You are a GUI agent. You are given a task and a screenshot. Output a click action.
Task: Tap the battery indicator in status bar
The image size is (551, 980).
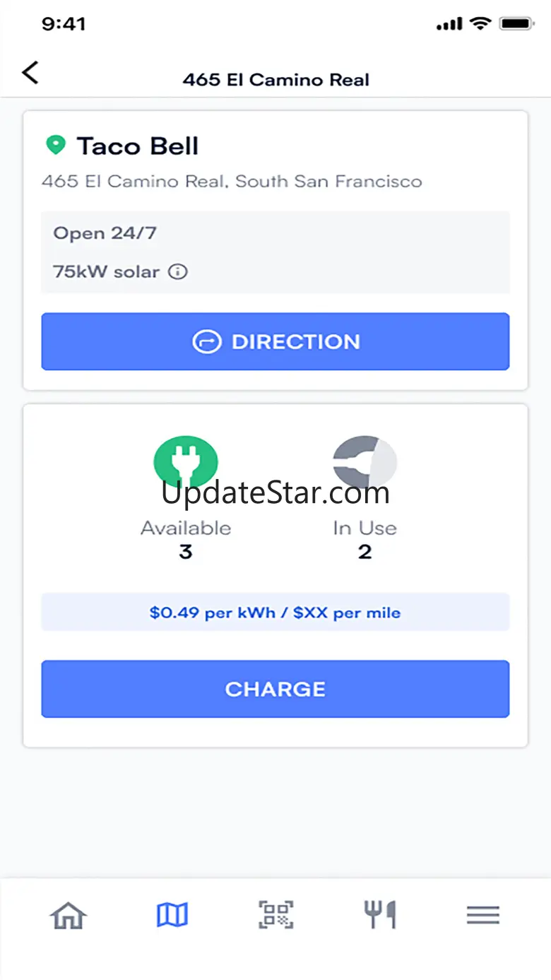[x=516, y=24]
